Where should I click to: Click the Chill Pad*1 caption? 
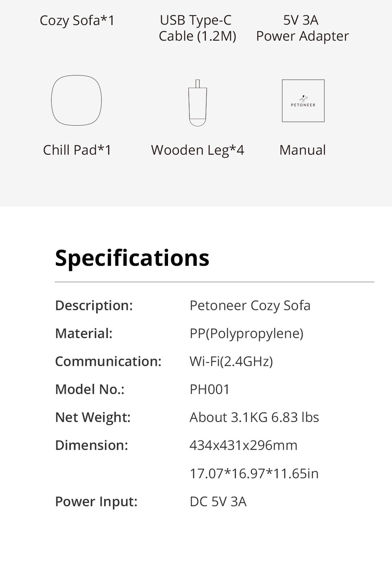tap(77, 150)
